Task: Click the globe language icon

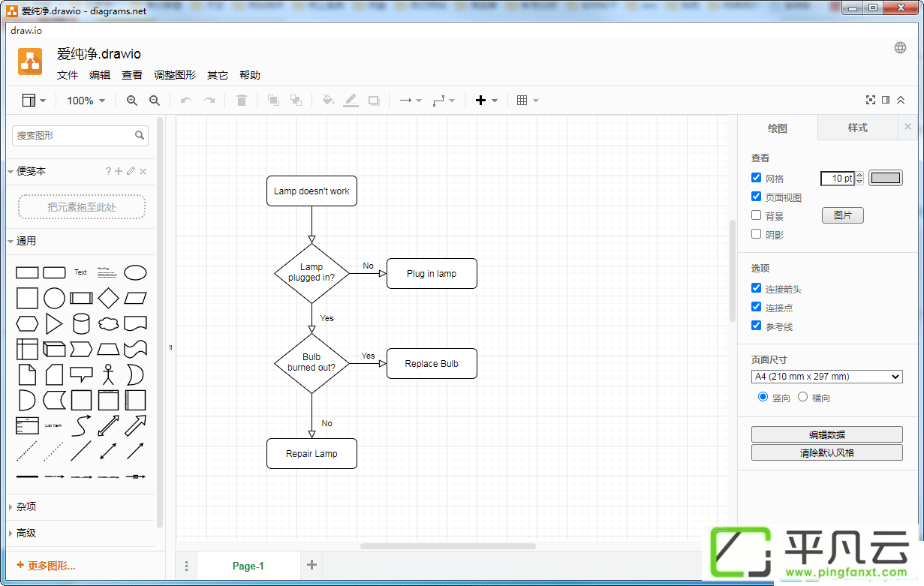Action: [x=900, y=48]
